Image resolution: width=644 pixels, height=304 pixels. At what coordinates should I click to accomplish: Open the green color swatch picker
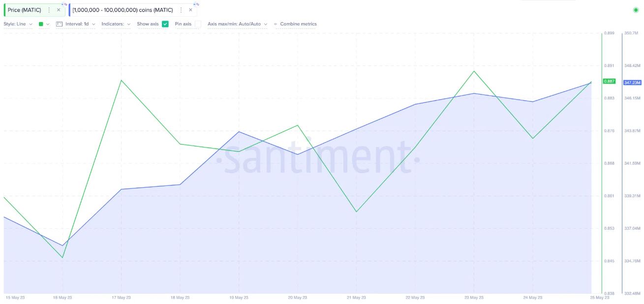click(x=44, y=24)
